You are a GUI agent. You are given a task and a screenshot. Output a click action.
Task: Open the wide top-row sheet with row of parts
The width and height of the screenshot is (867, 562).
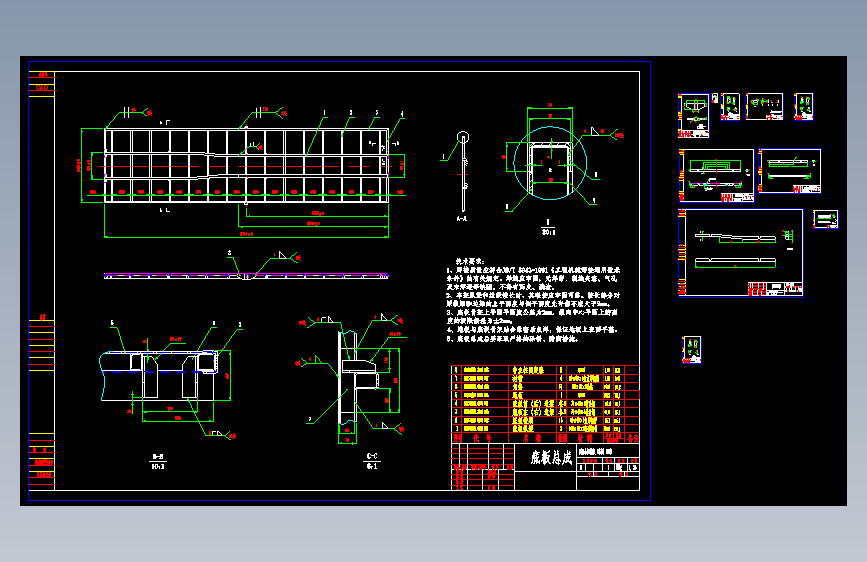[765, 107]
